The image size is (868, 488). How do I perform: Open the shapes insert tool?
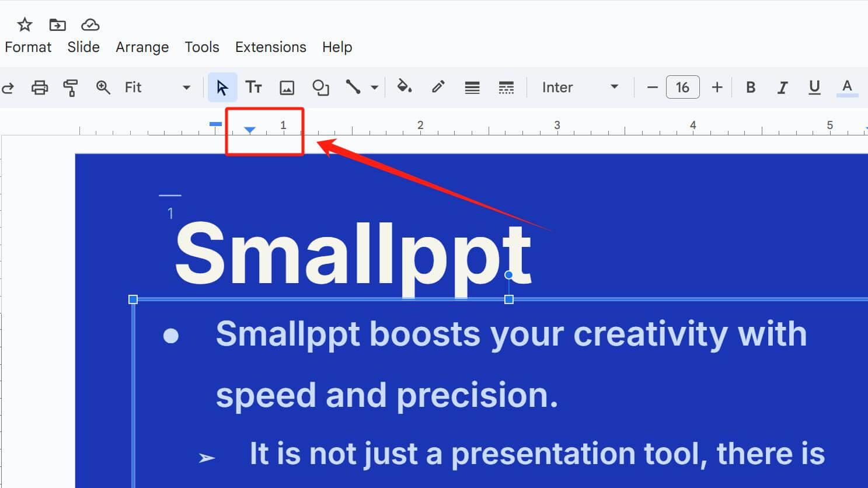tap(320, 88)
